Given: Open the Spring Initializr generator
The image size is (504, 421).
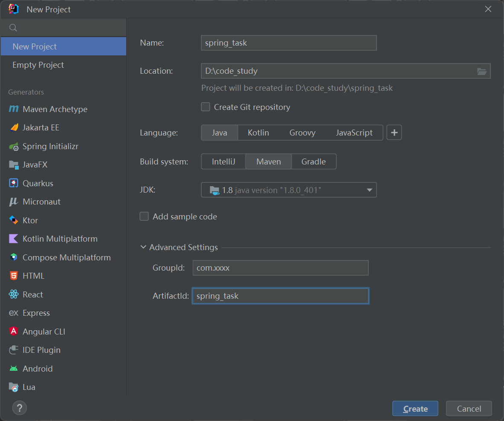Looking at the screenshot, I should (64, 147).
